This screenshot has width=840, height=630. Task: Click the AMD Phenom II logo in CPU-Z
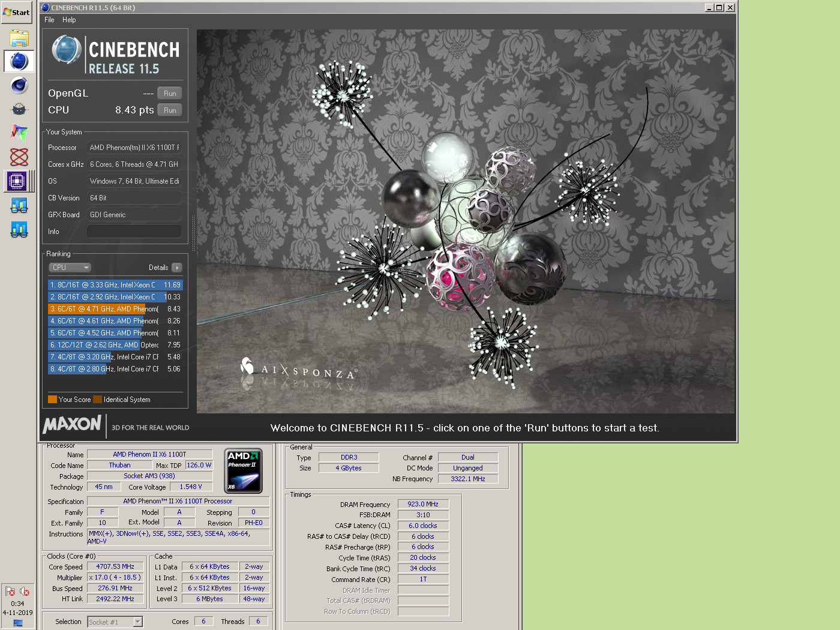coord(244,471)
